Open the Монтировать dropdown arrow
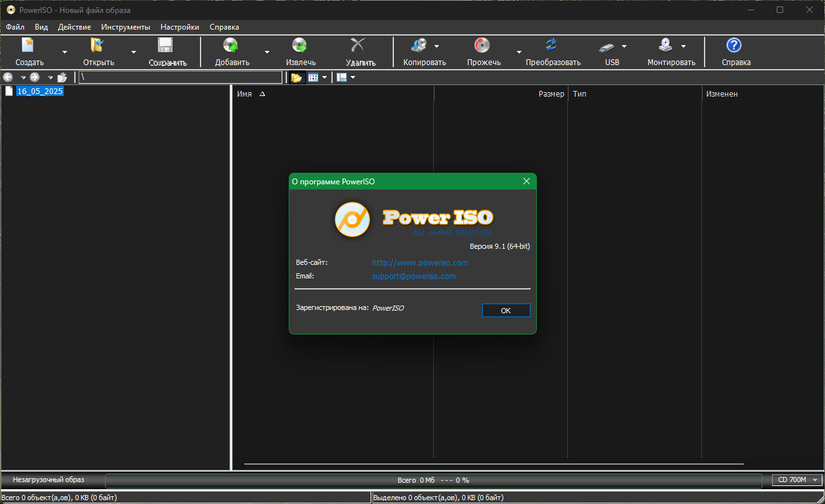Viewport: 825px width, 504px height. 683,46
